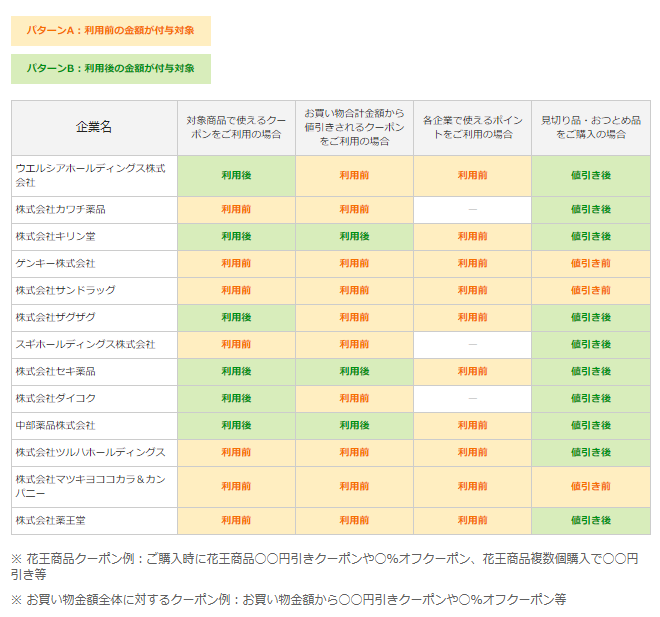Click ゲンキー's 利用前 product coupon cell

click(x=237, y=263)
